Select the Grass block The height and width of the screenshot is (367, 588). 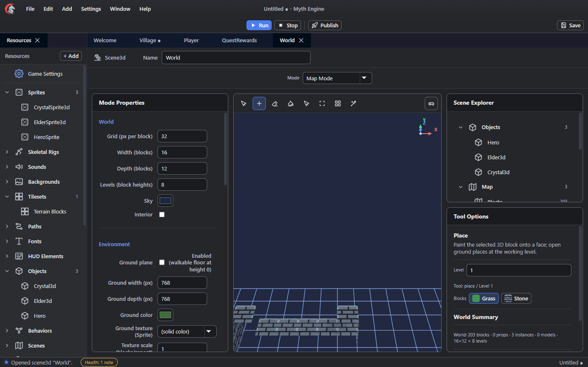point(484,298)
